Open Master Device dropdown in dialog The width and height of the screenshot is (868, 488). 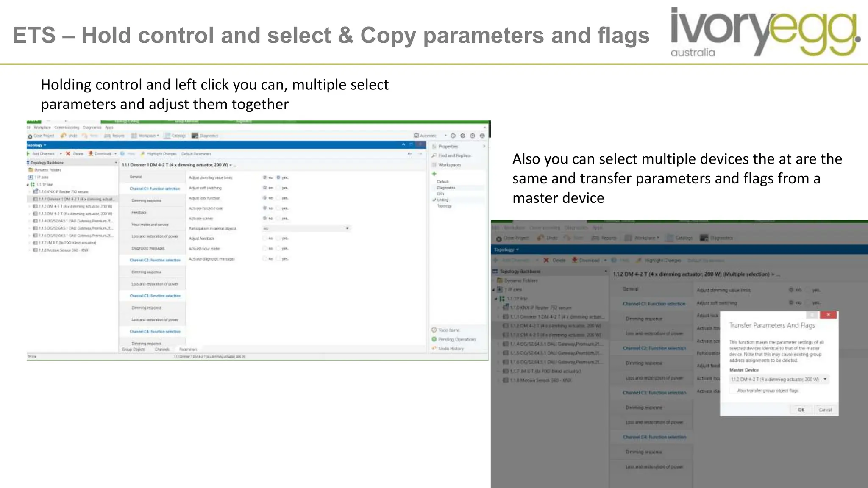pos(779,379)
